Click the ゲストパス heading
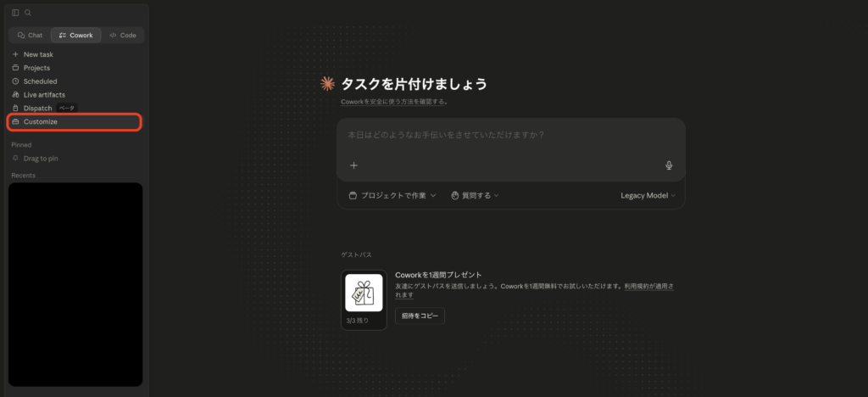Viewport: 868px width, 397px height. 357,255
